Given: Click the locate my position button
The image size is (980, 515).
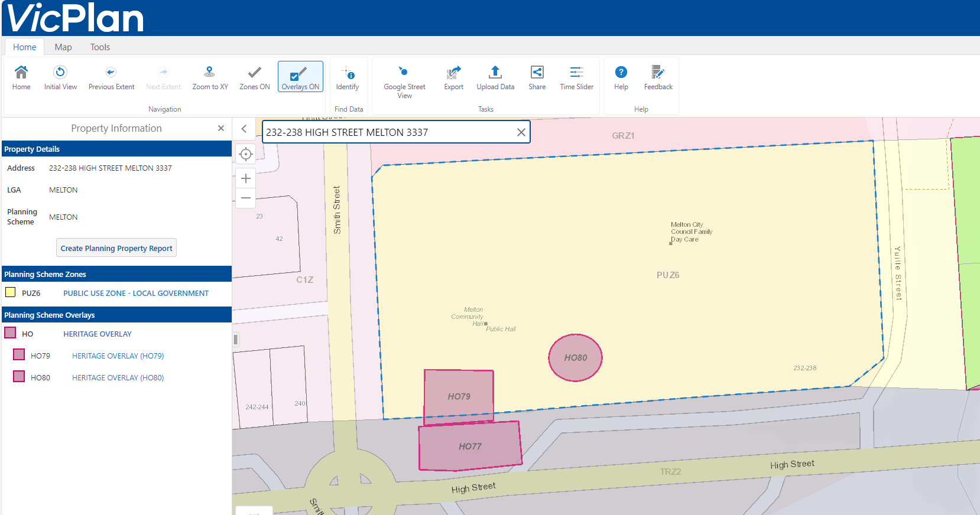Looking at the screenshot, I should tap(246, 155).
